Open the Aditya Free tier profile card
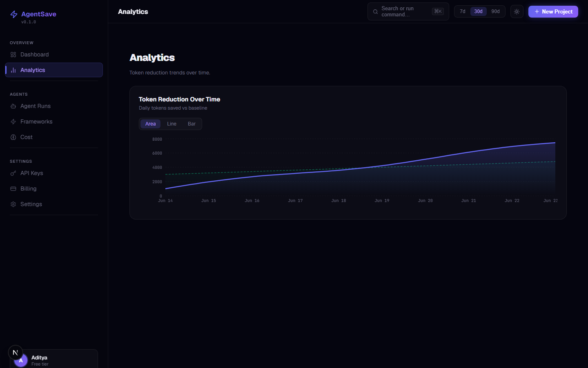 point(54,359)
